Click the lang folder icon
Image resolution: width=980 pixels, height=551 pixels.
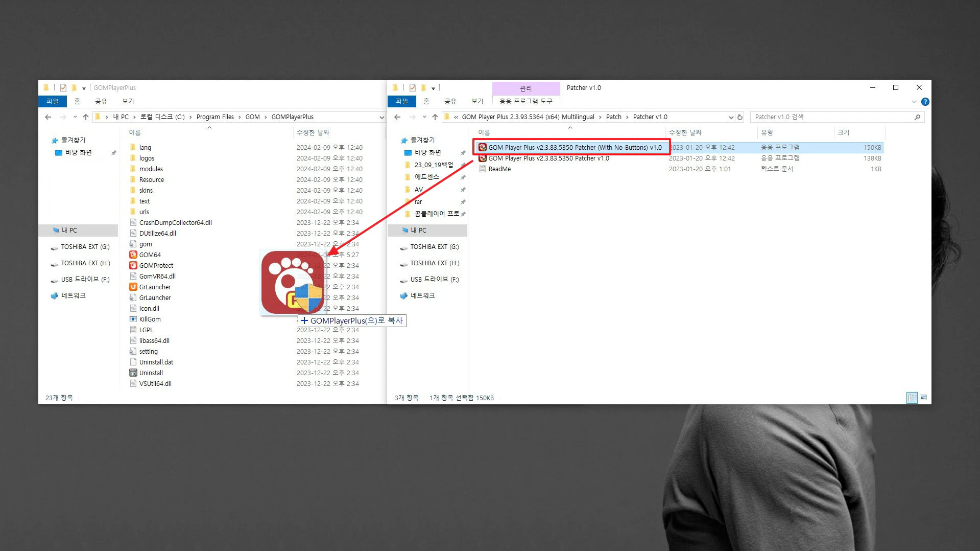133,147
